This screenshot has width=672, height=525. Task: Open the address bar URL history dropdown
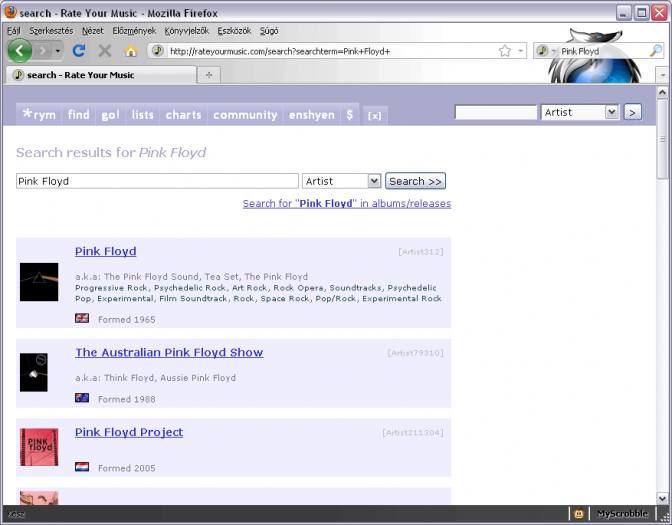coord(520,51)
